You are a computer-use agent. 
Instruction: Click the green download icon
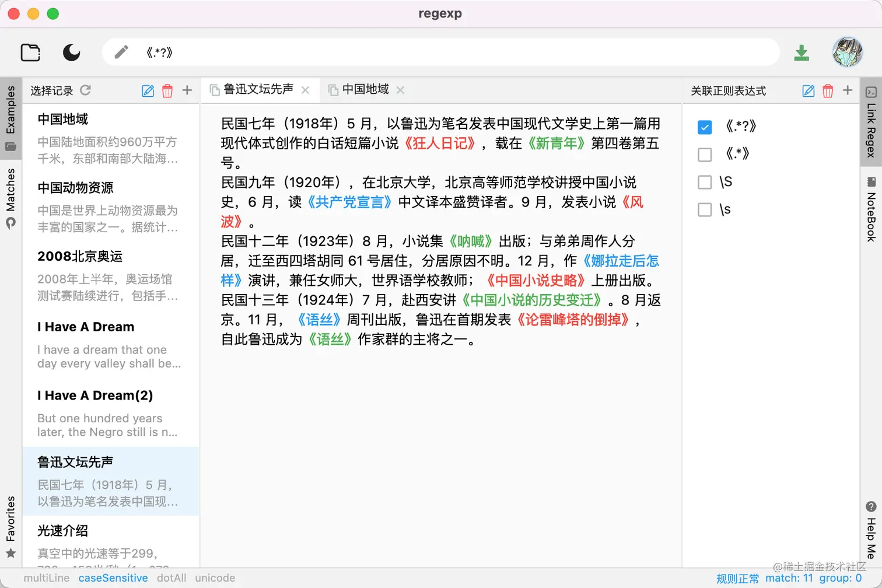click(801, 52)
